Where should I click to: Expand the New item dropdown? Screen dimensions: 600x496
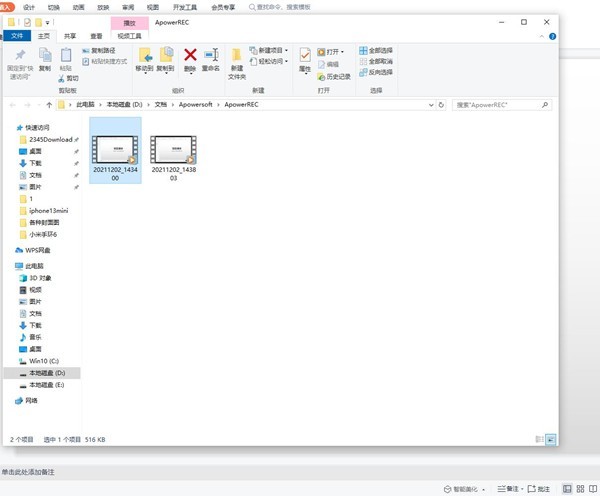click(286, 50)
